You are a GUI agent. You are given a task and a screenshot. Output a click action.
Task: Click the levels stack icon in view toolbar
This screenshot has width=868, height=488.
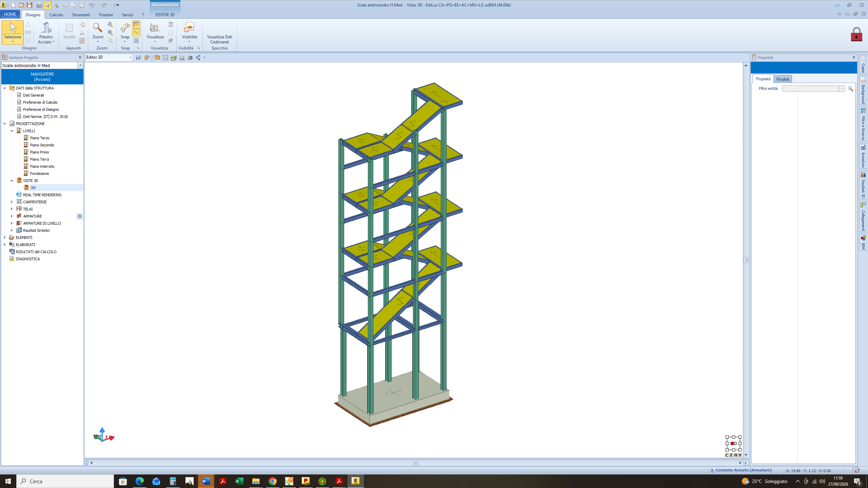[146, 58]
